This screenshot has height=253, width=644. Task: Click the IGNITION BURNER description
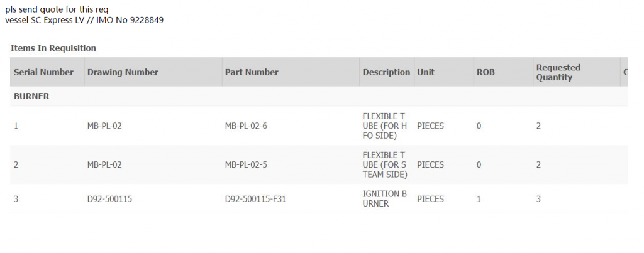pos(385,199)
